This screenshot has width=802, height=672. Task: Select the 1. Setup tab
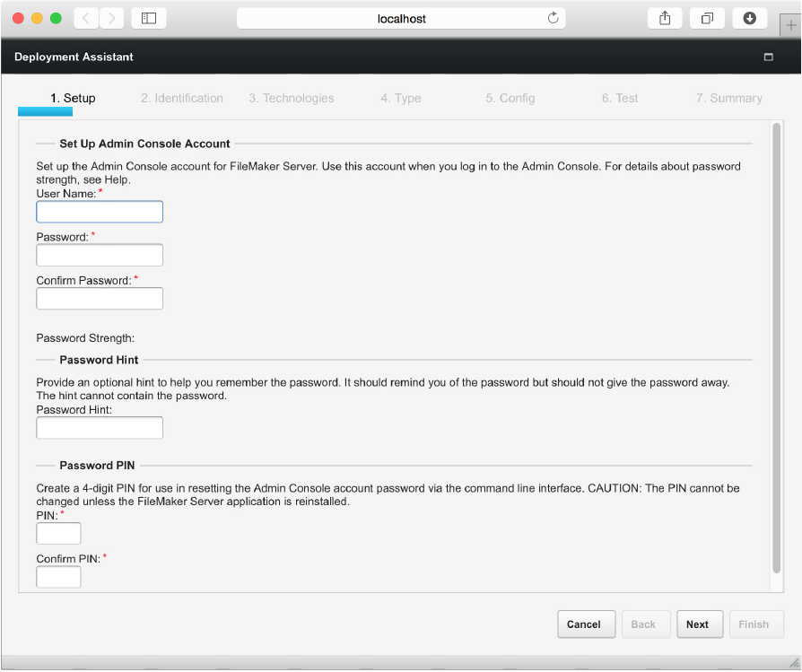pos(73,99)
